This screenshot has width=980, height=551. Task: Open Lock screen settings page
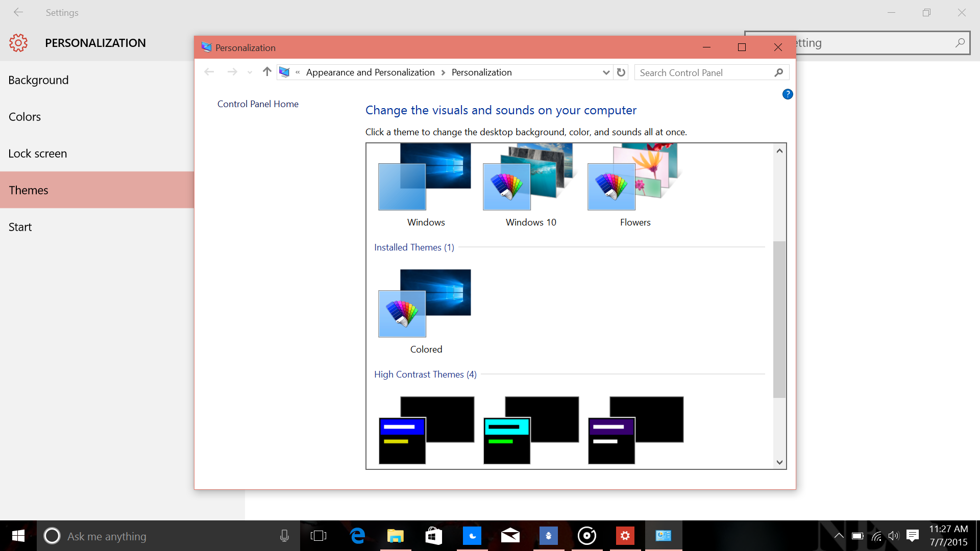97,154
